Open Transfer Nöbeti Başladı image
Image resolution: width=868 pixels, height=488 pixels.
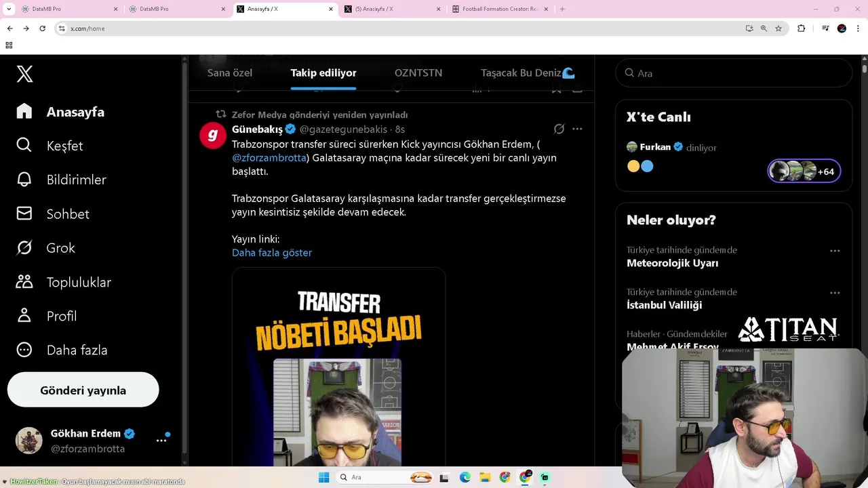tap(338, 367)
